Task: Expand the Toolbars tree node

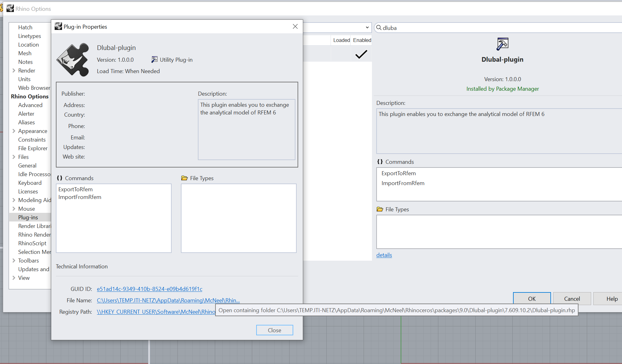Action: [x=14, y=261]
